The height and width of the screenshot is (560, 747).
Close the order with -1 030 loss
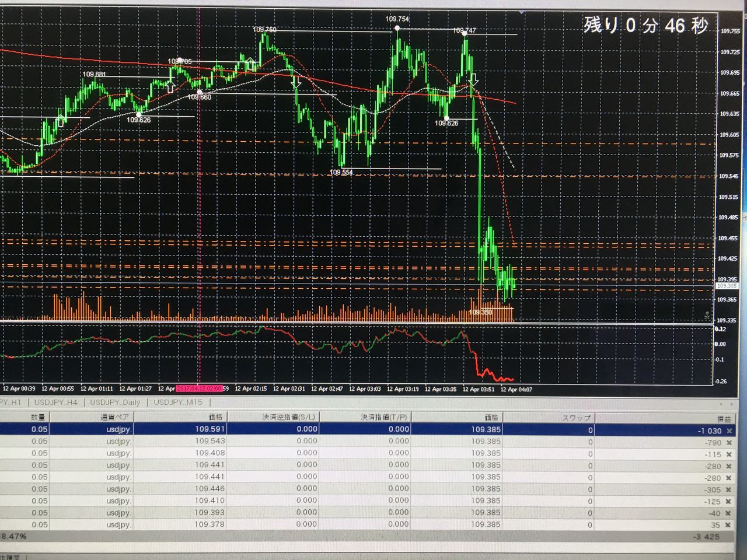click(x=728, y=430)
